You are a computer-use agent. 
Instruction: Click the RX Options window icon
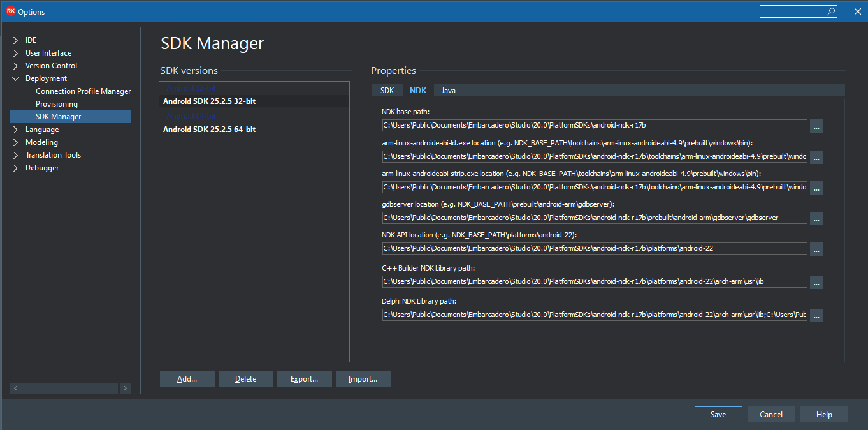click(10, 11)
